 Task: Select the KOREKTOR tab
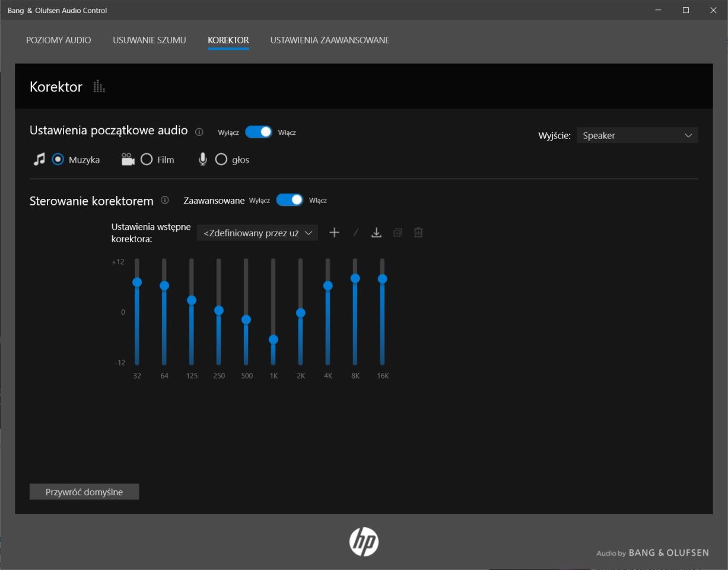pyautogui.click(x=228, y=40)
